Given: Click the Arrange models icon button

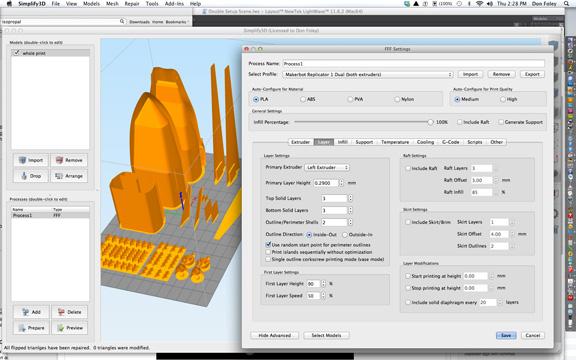Looking at the screenshot, I should (x=69, y=176).
